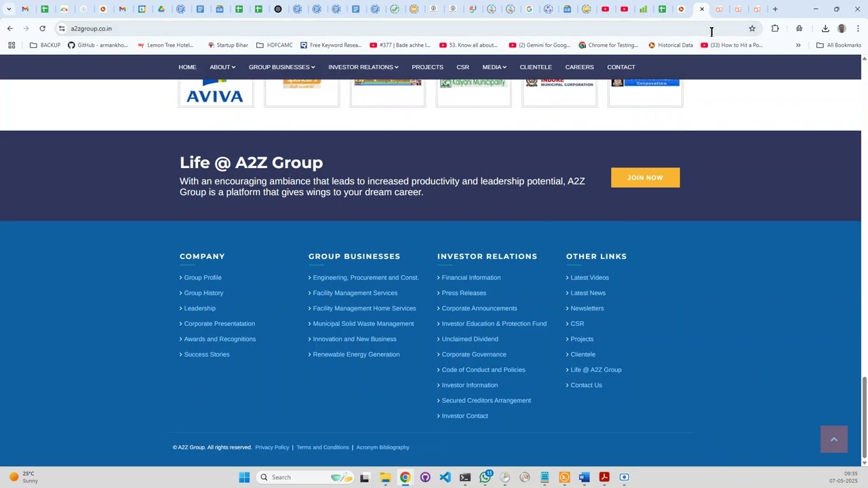This screenshot has width=868, height=488.
Task: Open CONTACT in the navigation bar
Action: click(621, 67)
